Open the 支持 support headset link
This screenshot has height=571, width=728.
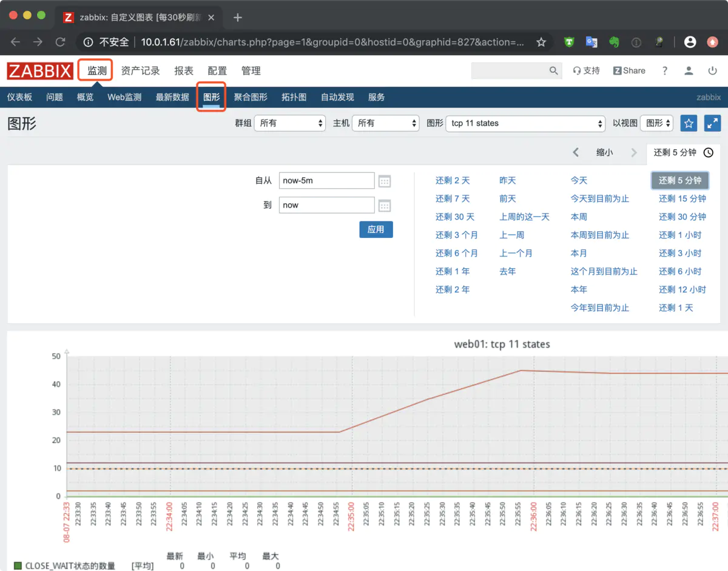[x=586, y=70]
